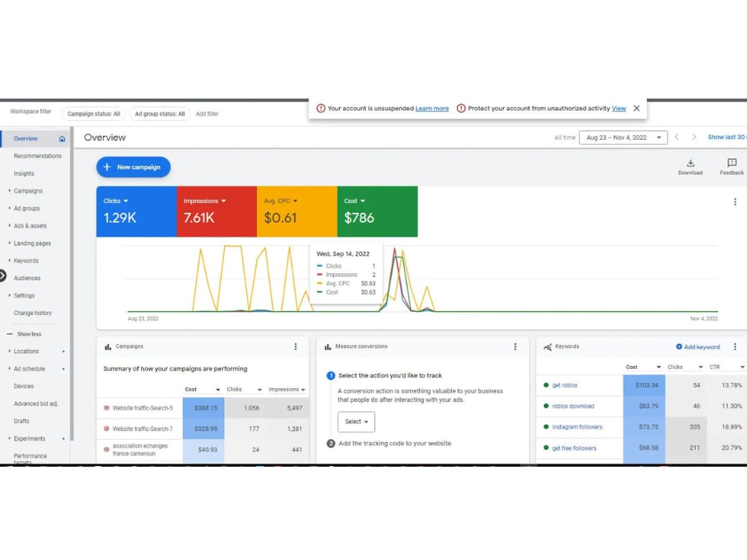Viewport: 747px width, 560px height.
Task: Click the Add keyword link
Action: [701, 347]
